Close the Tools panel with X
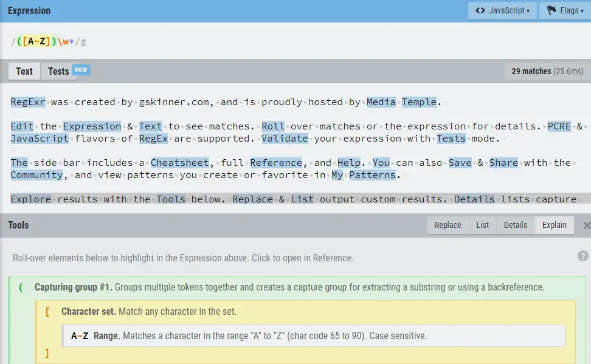 [x=586, y=225]
